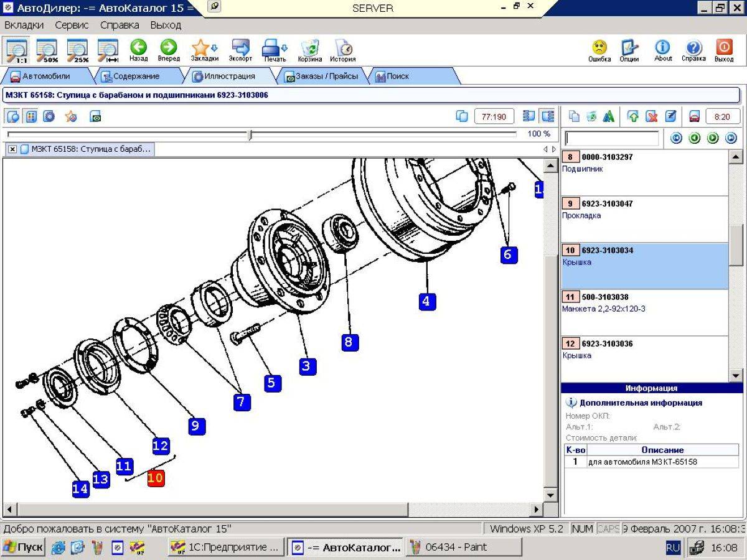Click the red Выход exit icon

tap(724, 50)
